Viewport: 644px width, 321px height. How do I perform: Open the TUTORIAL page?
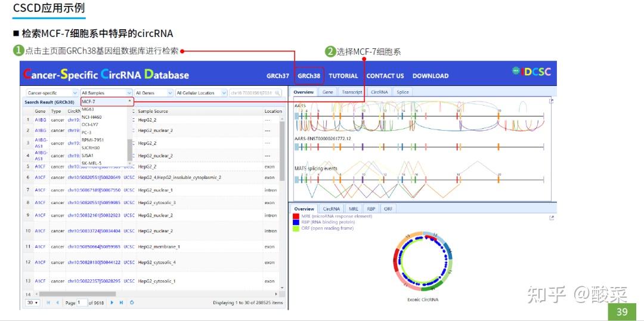point(343,76)
